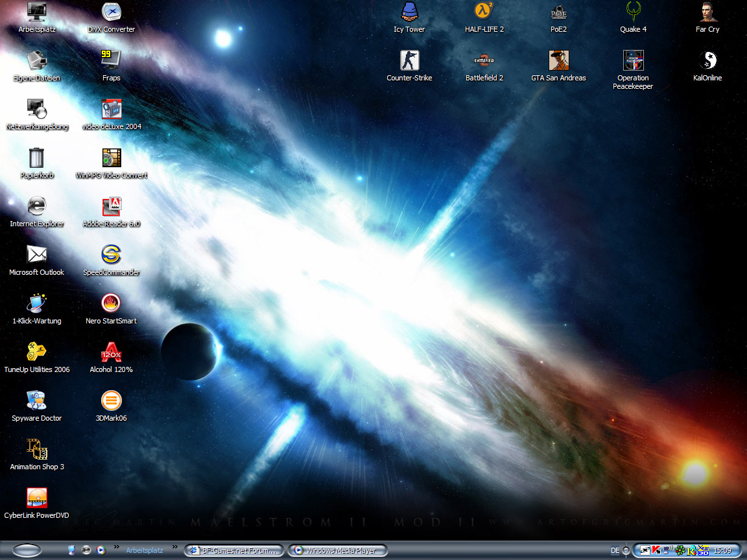The image size is (747, 560).
Task: Select the Operation Peacekeeper icon
Action: (633, 69)
